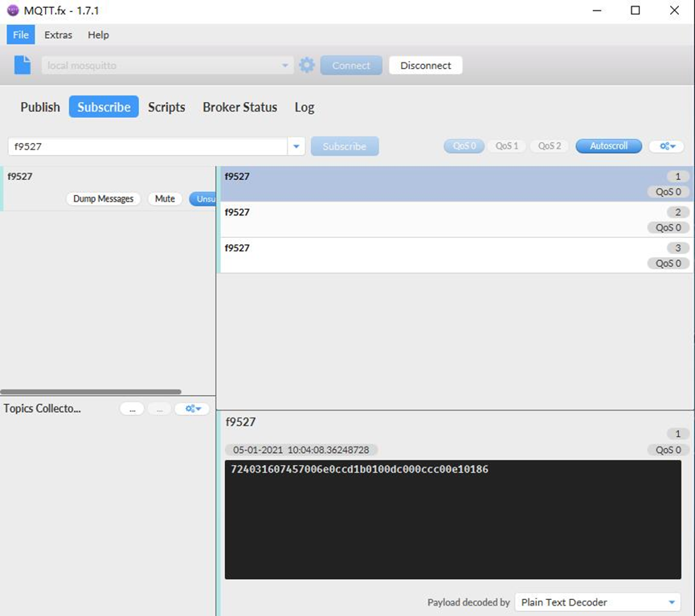695x616 pixels.
Task: Click the first Topics Collector scan button
Action: tap(132, 409)
